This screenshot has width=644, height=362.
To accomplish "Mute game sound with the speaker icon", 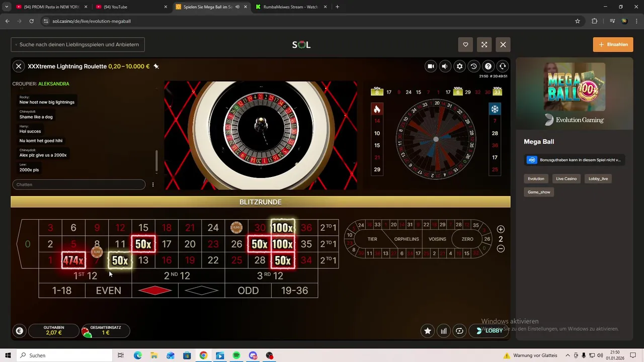I will point(445,66).
